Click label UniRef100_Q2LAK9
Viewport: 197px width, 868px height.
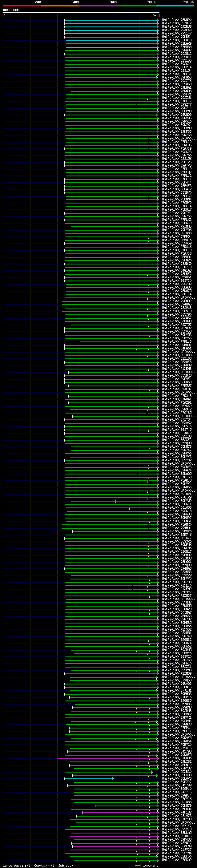(176, 44)
